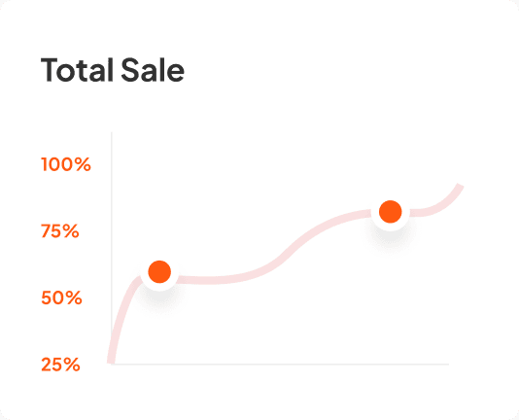
Task: Click the 100% y-axis label
Action: (x=66, y=164)
